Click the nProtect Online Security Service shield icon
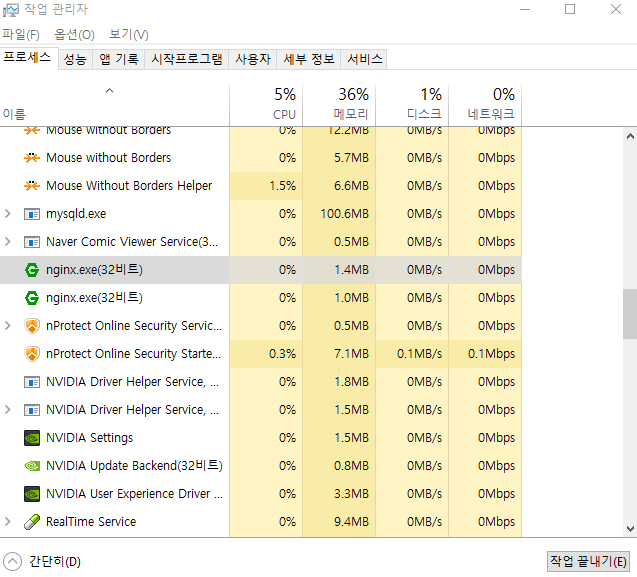Screen dimensions: 637x577 (32, 326)
